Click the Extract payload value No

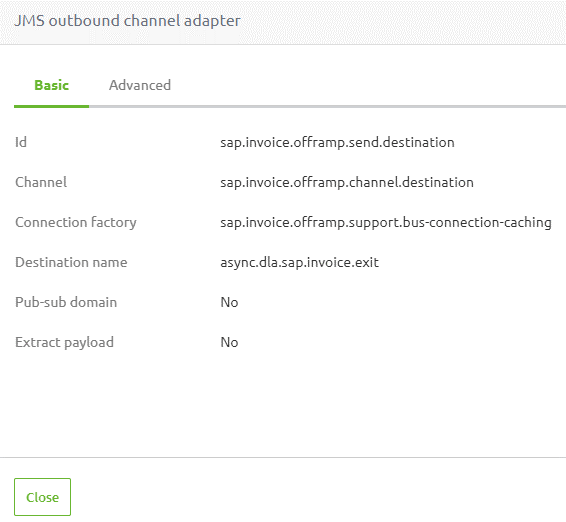(x=229, y=343)
